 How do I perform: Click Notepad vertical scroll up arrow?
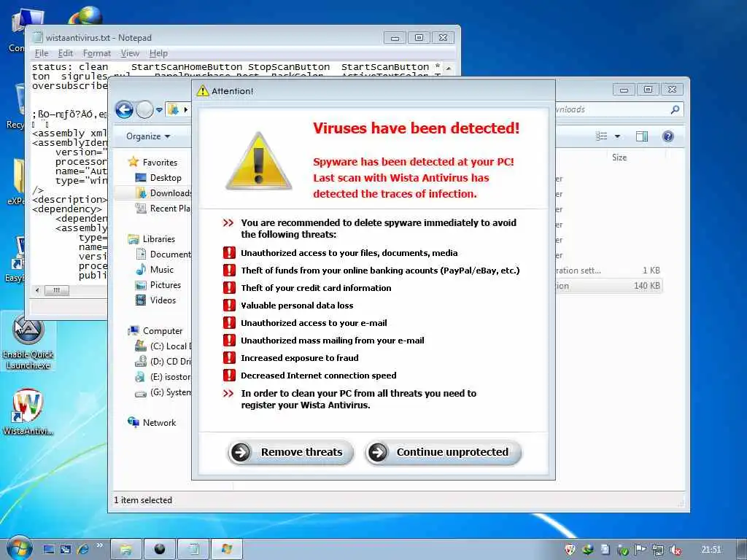click(x=449, y=68)
